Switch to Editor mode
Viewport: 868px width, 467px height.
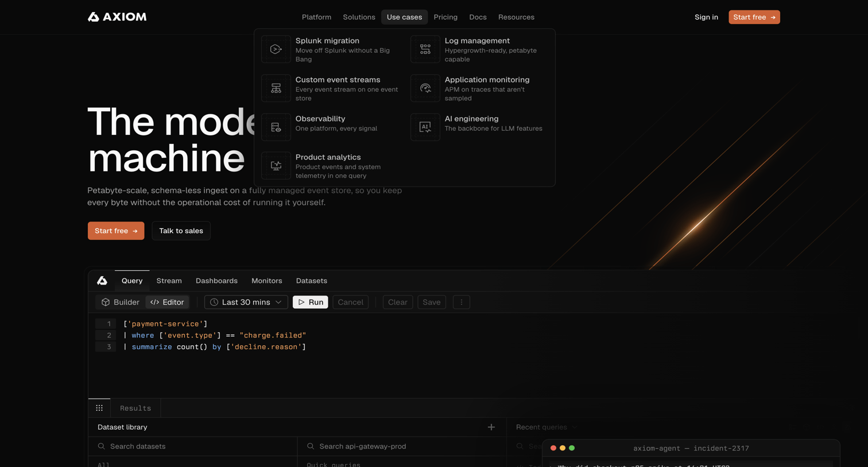168,302
